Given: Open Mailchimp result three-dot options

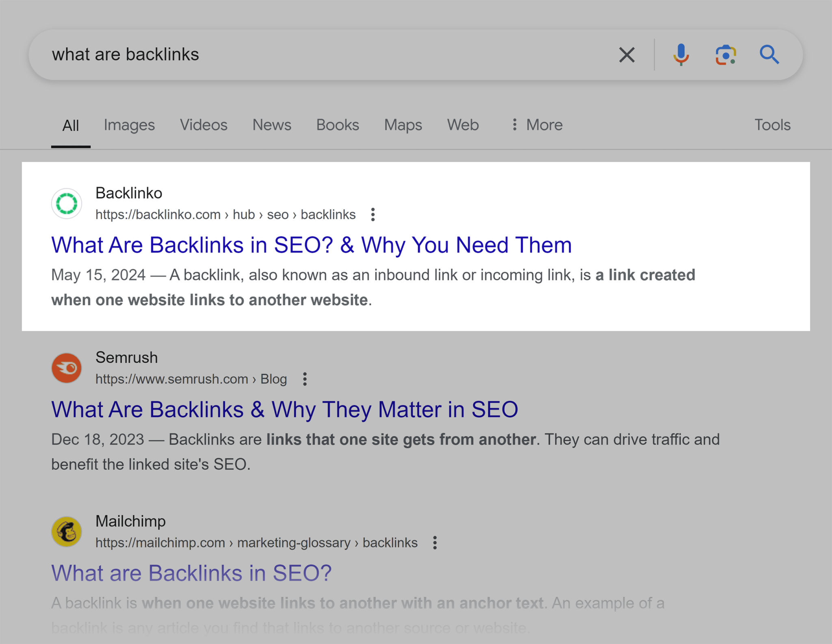Looking at the screenshot, I should pyautogui.click(x=435, y=543).
